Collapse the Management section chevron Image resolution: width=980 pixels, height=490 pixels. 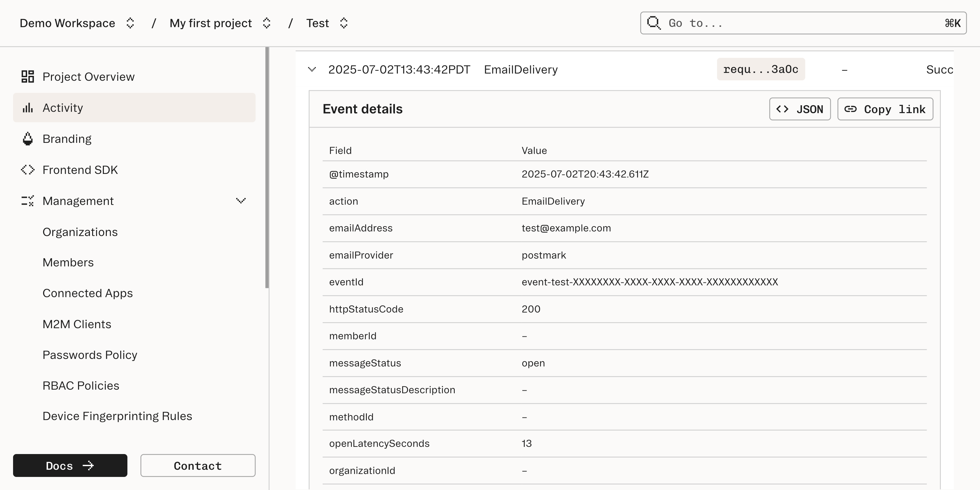click(241, 201)
